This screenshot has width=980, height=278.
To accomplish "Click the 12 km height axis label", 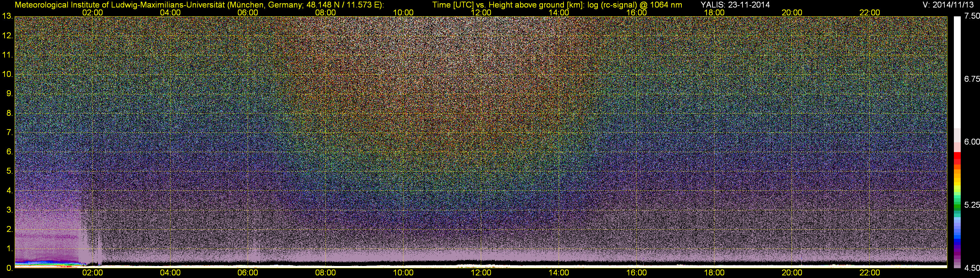I will (x=8, y=36).
